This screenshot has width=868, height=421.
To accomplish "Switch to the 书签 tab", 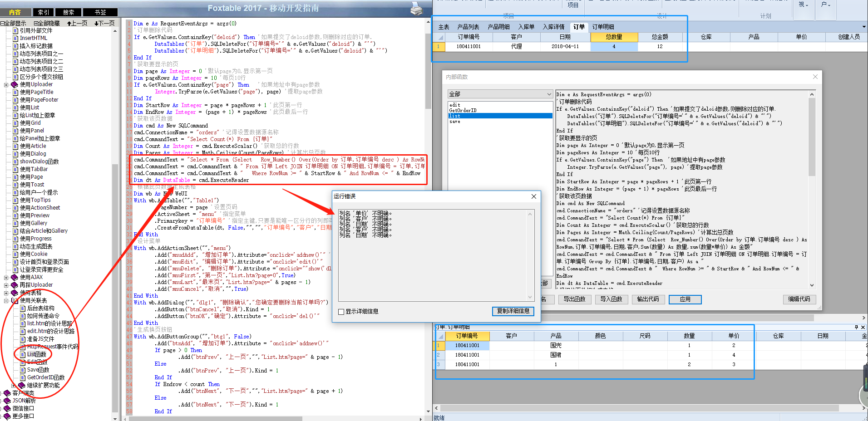I will pyautogui.click(x=100, y=12).
